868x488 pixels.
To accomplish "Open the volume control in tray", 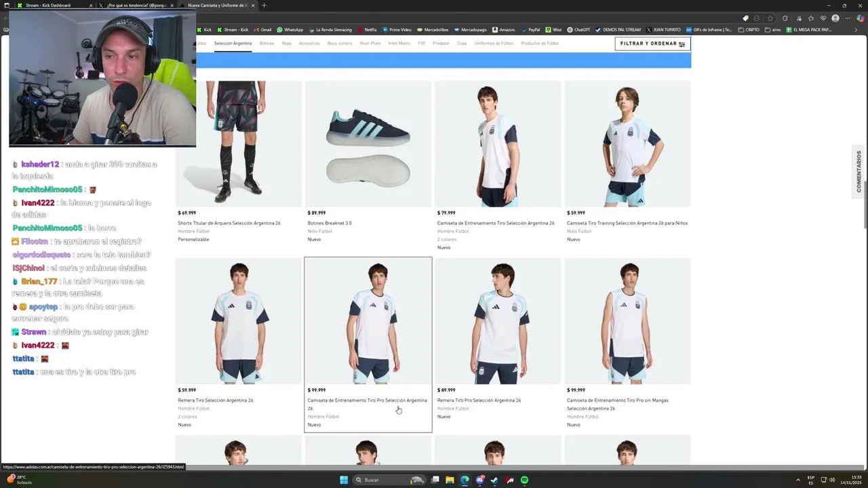I will pos(833,480).
